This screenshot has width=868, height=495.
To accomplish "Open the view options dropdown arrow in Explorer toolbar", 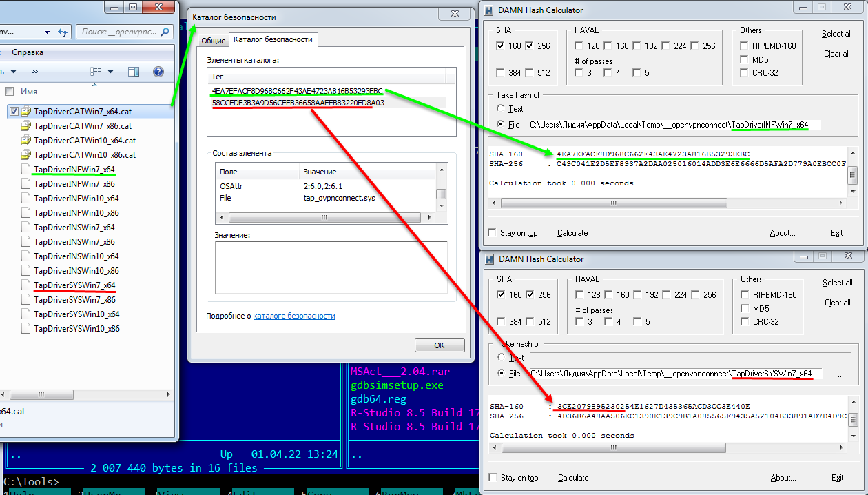I will click(110, 72).
